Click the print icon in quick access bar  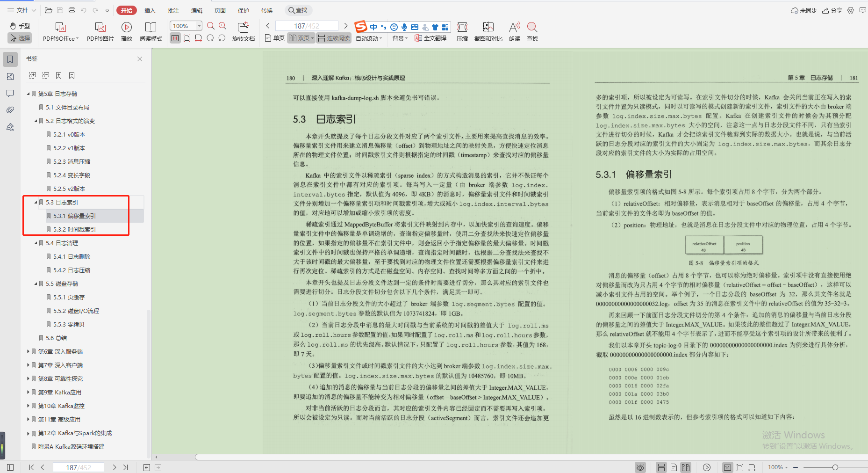pyautogui.click(x=72, y=10)
